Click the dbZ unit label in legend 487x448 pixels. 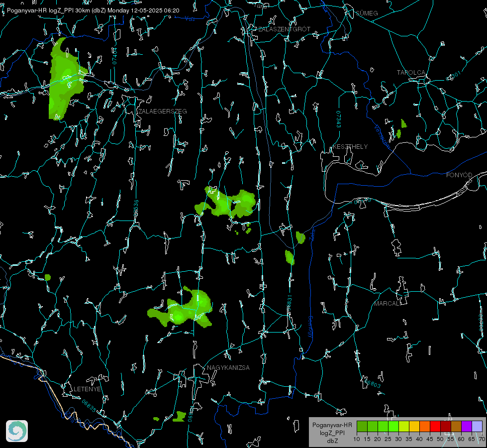332,441
